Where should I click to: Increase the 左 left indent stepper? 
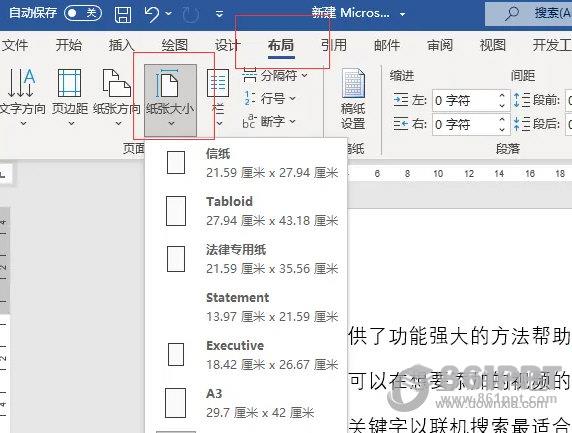click(502, 95)
